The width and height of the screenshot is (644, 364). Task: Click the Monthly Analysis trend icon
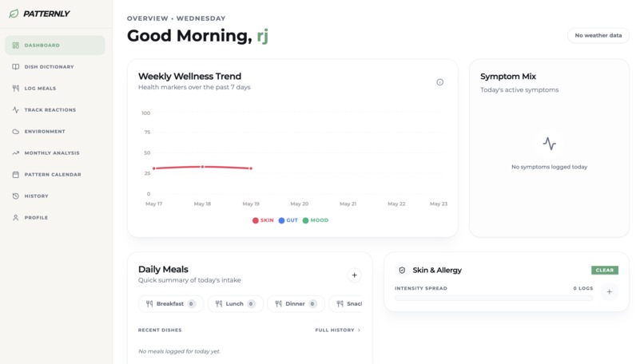(x=16, y=152)
